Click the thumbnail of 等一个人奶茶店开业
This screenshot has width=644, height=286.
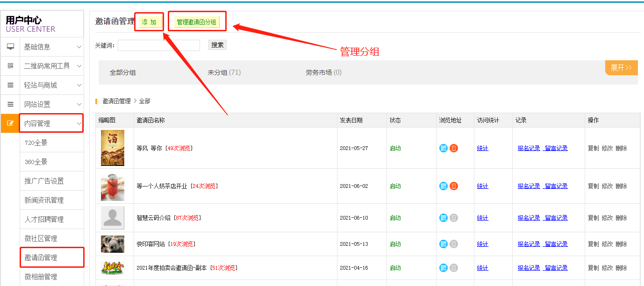113,186
